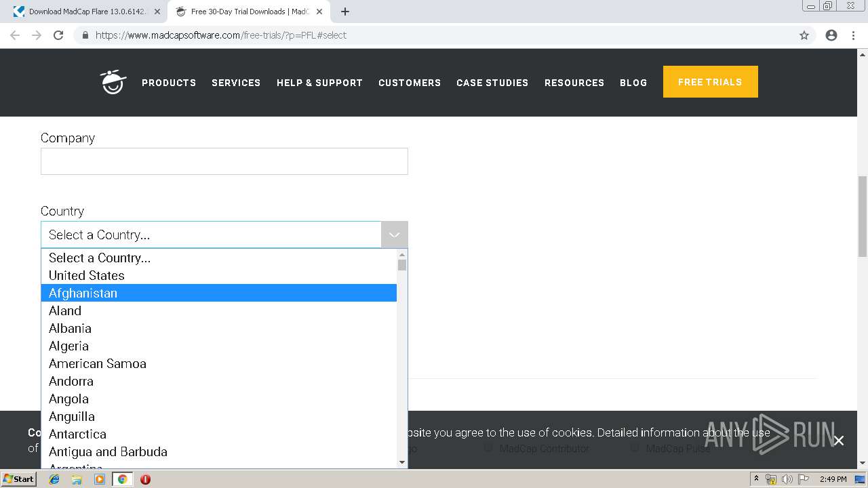
Task: Select MadCap Pulse radio button
Action: tap(635, 447)
